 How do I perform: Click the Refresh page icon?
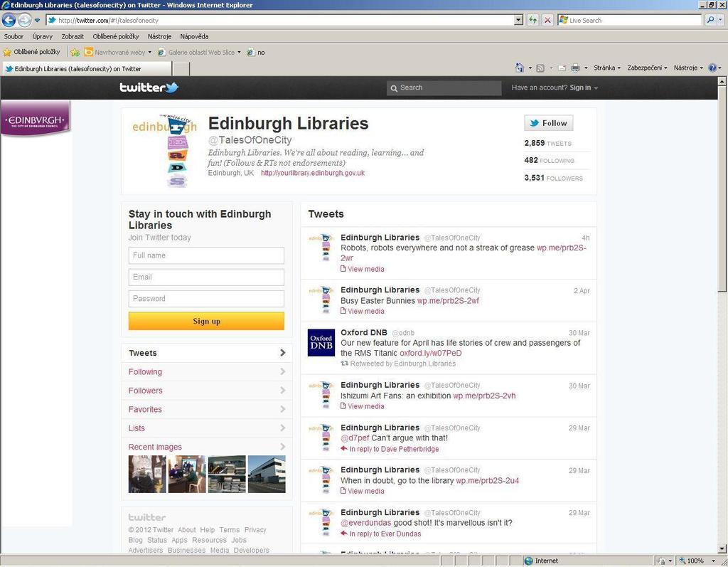(533, 21)
